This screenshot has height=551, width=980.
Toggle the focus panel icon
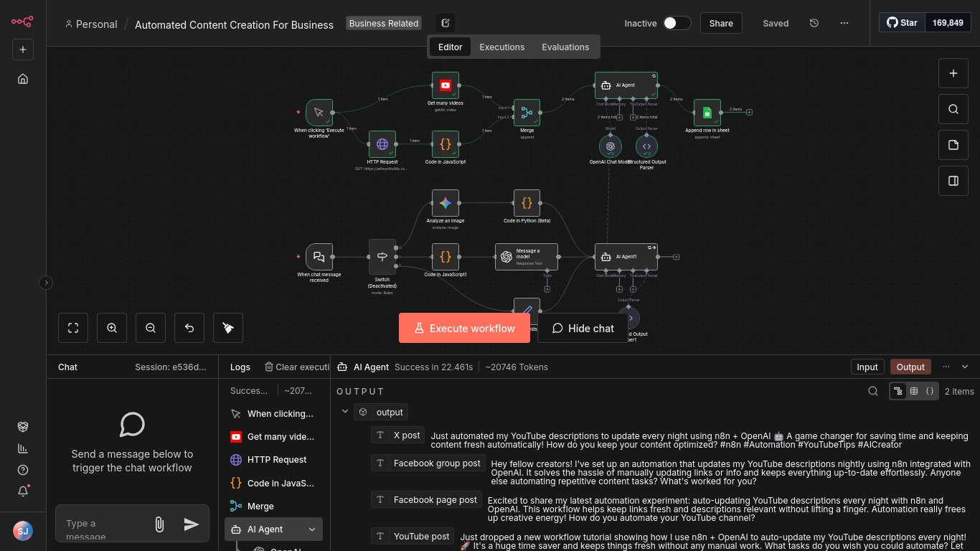(x=953, y=181)
